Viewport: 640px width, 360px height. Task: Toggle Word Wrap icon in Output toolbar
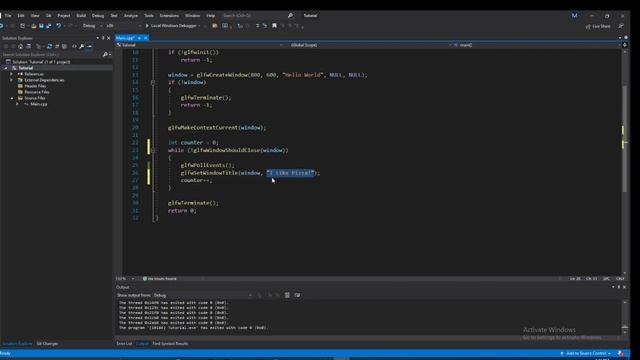(297, 295)
